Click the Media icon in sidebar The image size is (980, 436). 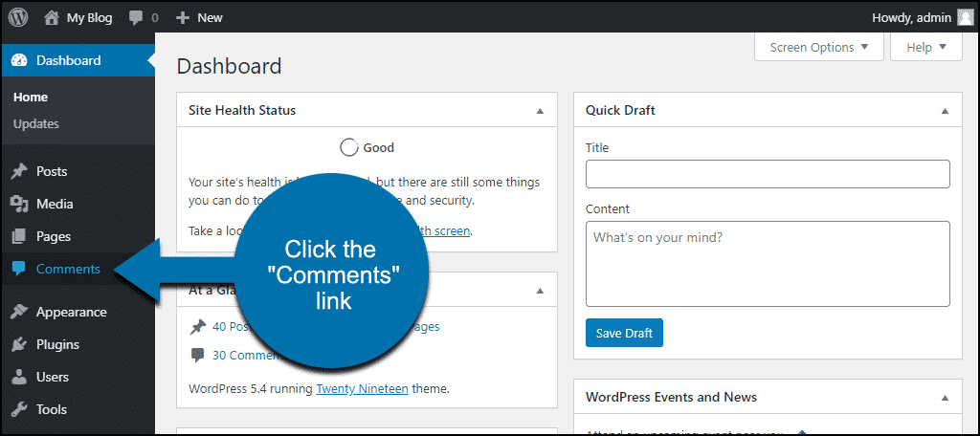(x=19, y=204)
